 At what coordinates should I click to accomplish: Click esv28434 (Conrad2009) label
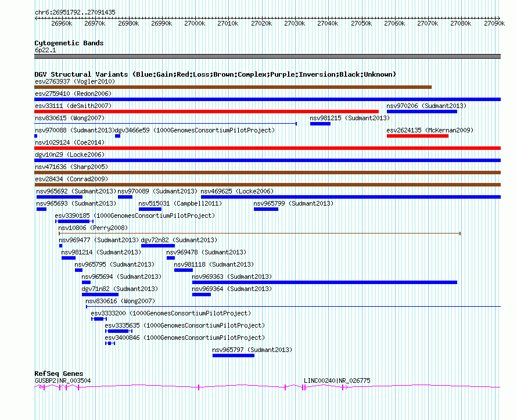point(71,179)
